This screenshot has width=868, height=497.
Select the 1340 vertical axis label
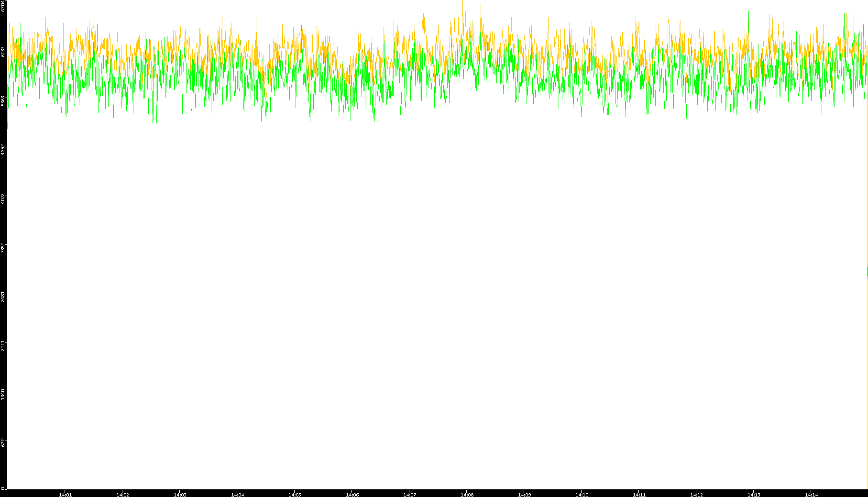click(3, 394)
